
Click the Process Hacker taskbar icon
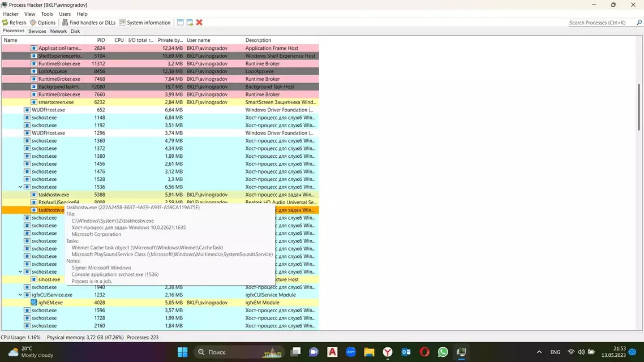[461, 352]
